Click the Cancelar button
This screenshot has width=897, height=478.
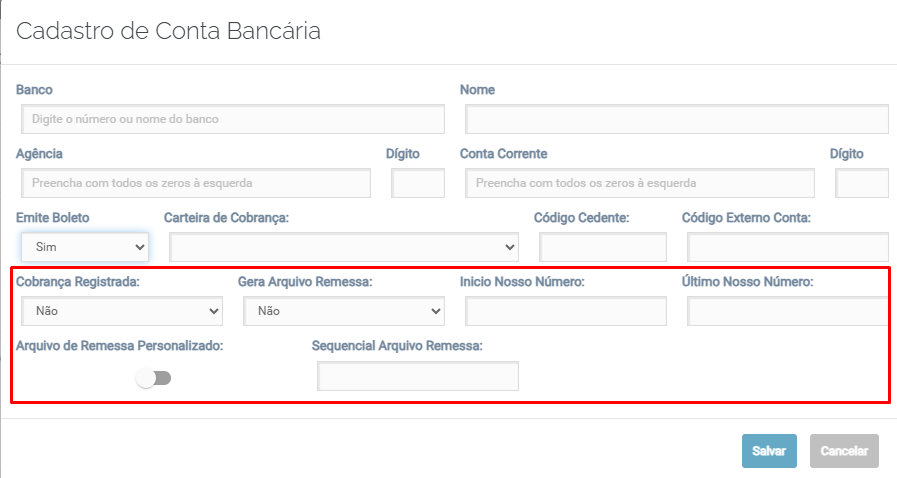point(844,451)
